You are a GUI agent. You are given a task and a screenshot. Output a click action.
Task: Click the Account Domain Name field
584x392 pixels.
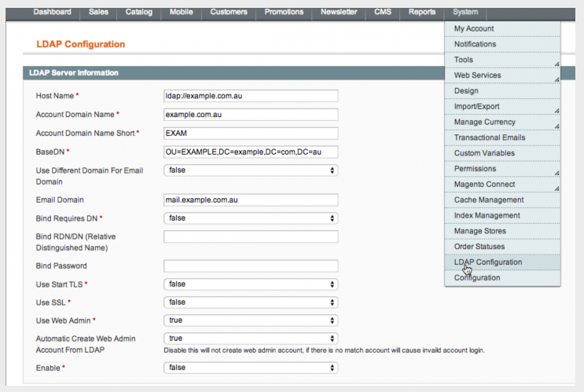click(251, 115)
